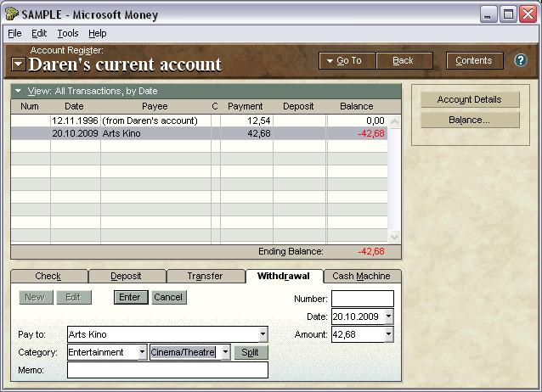
Task: Open the Date field dropdown arrow
Action: [389, 316]
